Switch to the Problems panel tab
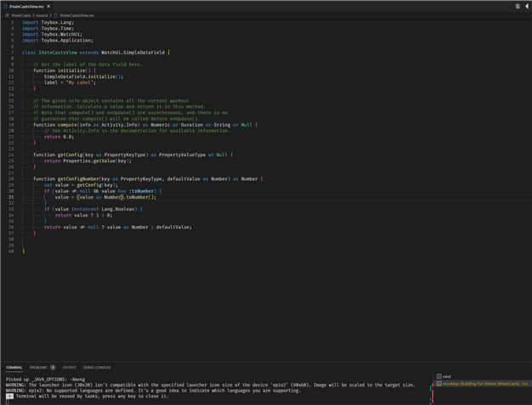The image size is (532, 405). click(x=38, y=368)
